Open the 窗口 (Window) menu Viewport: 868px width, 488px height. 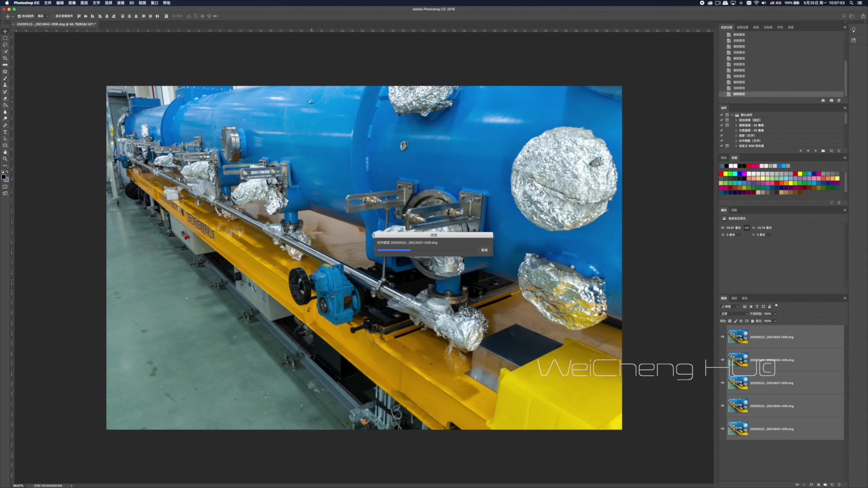tap(155, 3)
